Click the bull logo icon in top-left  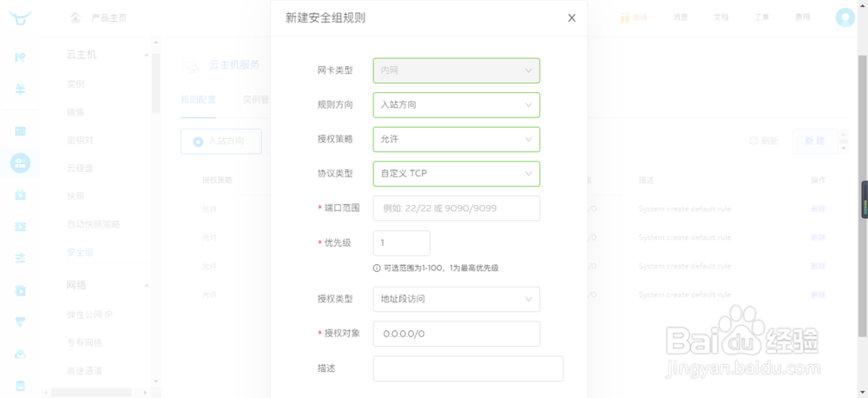(x=20, y=17)
